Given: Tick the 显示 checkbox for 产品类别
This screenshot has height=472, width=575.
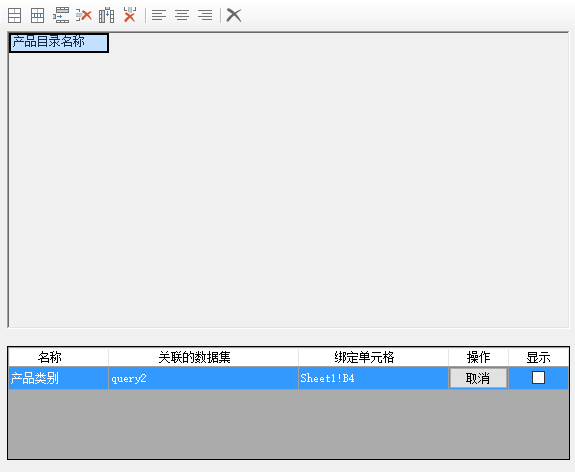Looking at the screenshot, I should (x=538, y=378).
